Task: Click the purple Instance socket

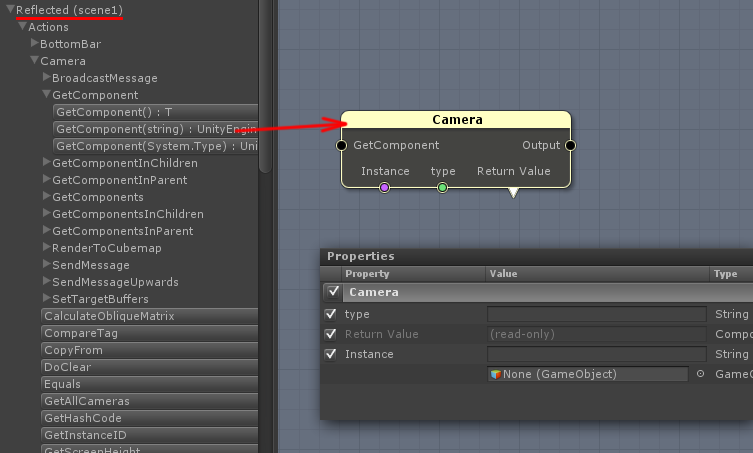Action: click(x=384, y=187)
